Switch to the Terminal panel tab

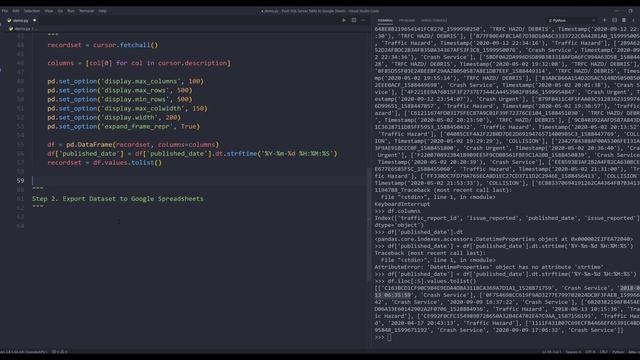[385, 20]
